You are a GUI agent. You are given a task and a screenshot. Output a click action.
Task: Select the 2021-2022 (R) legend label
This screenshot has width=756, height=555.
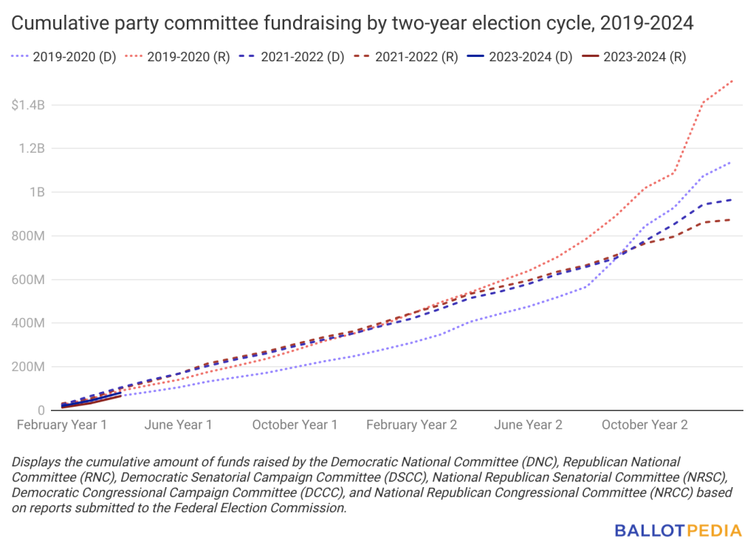pos(416,57)
